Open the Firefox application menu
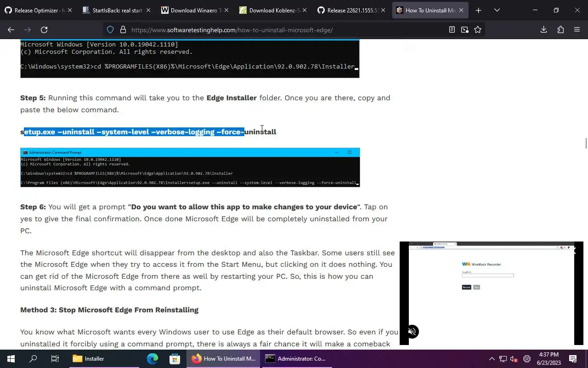 pyautogui.click(x=577, y=29)
